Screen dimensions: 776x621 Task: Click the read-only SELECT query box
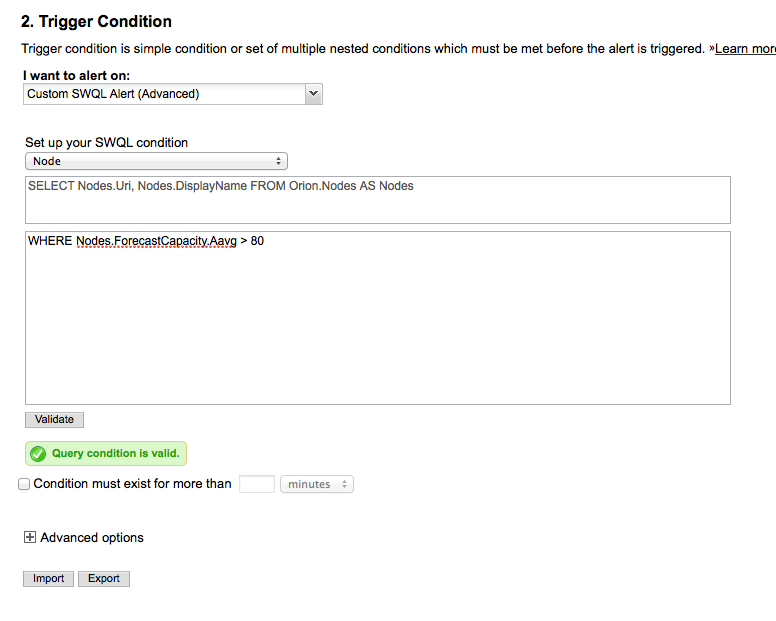pyautogui.click(x=378, y=200)
